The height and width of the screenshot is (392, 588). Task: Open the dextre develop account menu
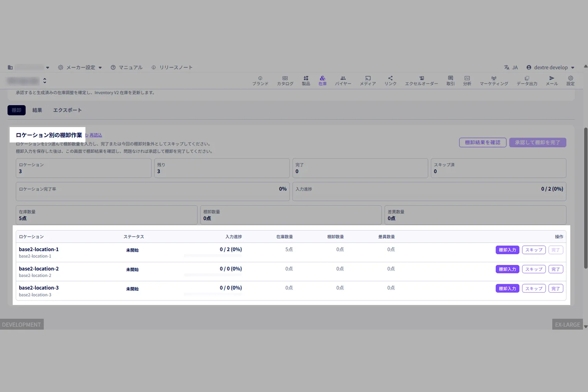(x=550, y=67)
